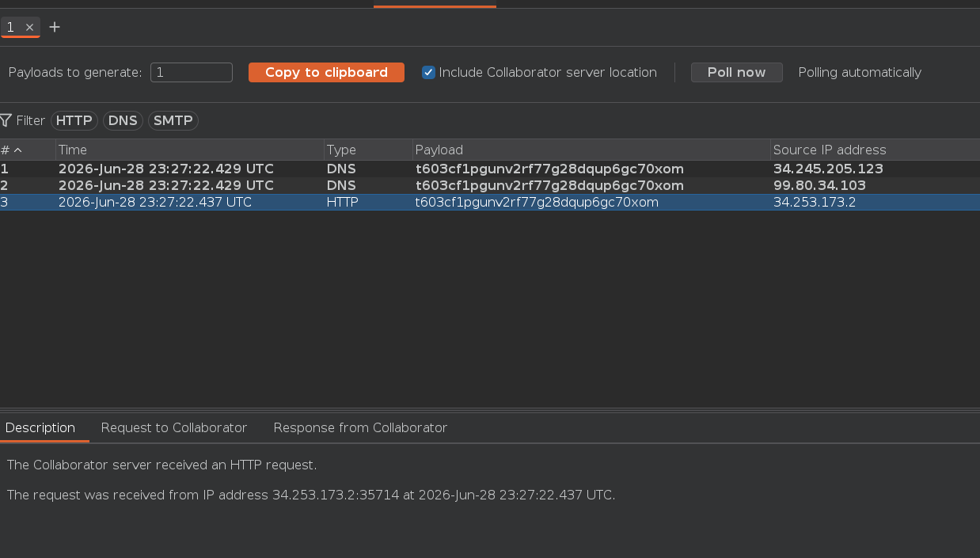Click Poll now button
Image resolution: width=980 pixels, height=558 pixels.
[x=736, y=73]
